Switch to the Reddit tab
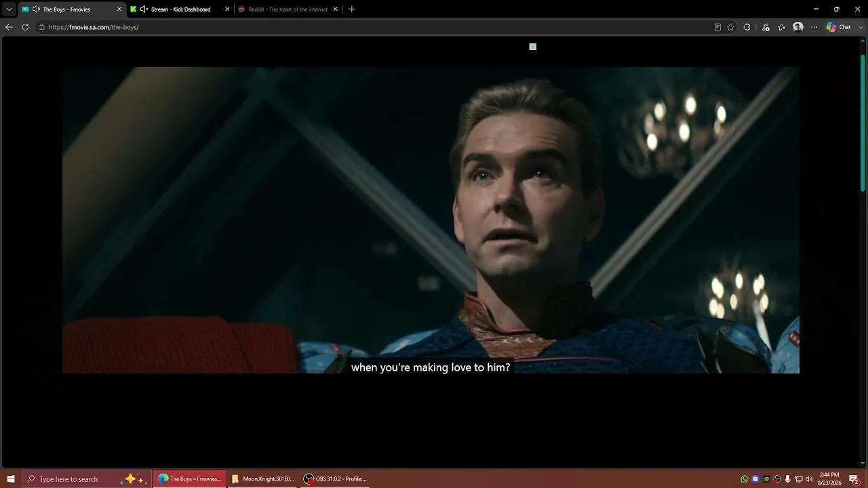Image resolution: width=868 pixels, height=488 pixels. pyautogui.click(x=288, y=9)
